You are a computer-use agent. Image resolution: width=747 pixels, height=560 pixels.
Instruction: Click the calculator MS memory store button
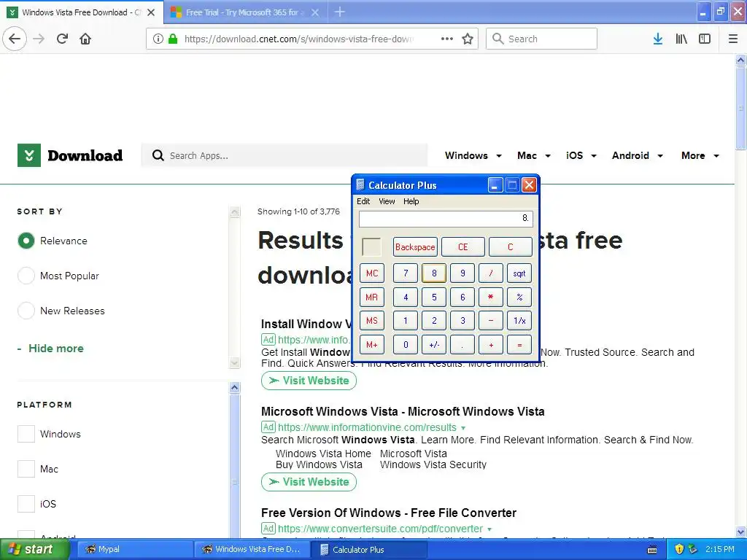click(x=371, y=321)
